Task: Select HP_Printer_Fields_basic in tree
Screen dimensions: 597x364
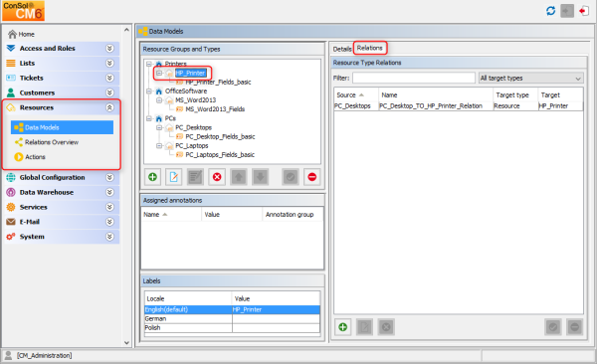Action: coord(218,83)
